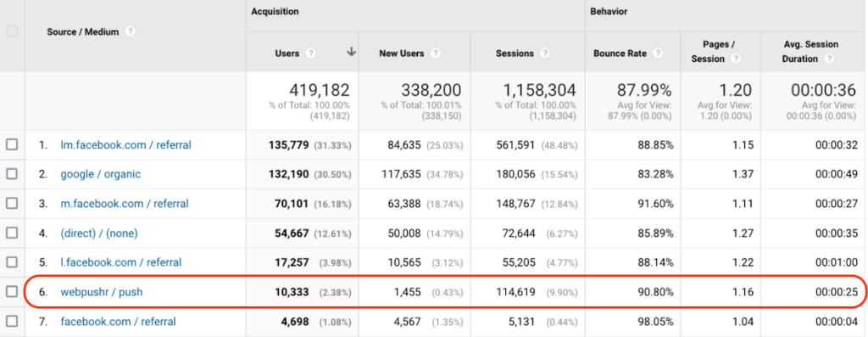Sort by Users descending arrow

(x=351, y=52)
